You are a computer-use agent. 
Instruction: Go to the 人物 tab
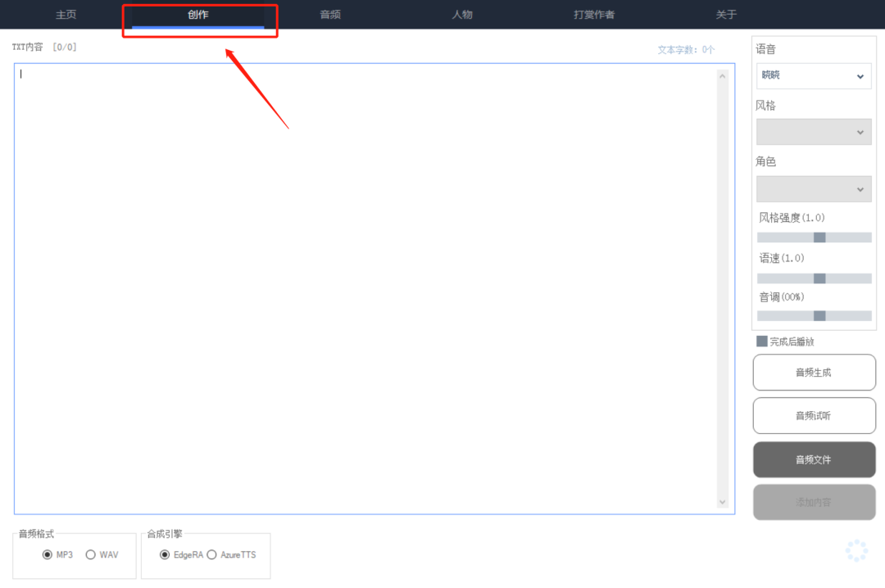(462, 15)
